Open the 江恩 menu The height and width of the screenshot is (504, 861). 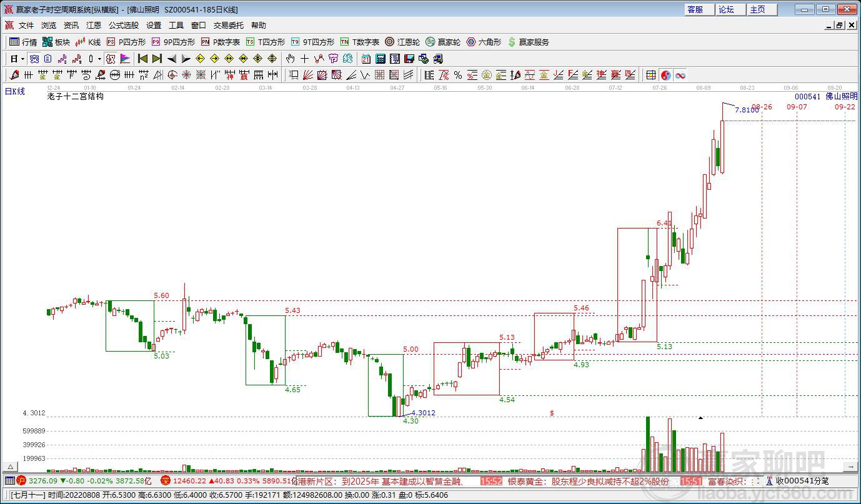(x=94, y=26)
